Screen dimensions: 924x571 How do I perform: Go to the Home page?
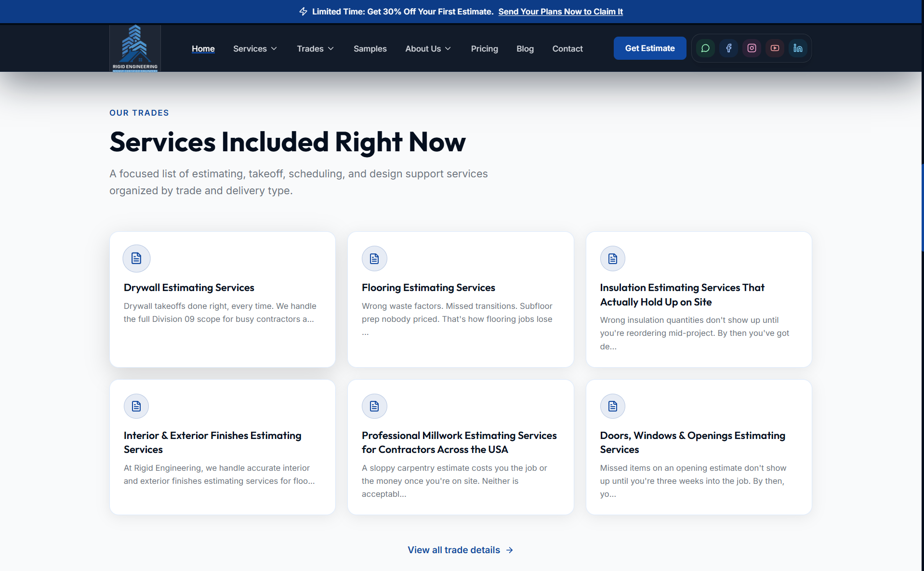click(x=203, y=49)
